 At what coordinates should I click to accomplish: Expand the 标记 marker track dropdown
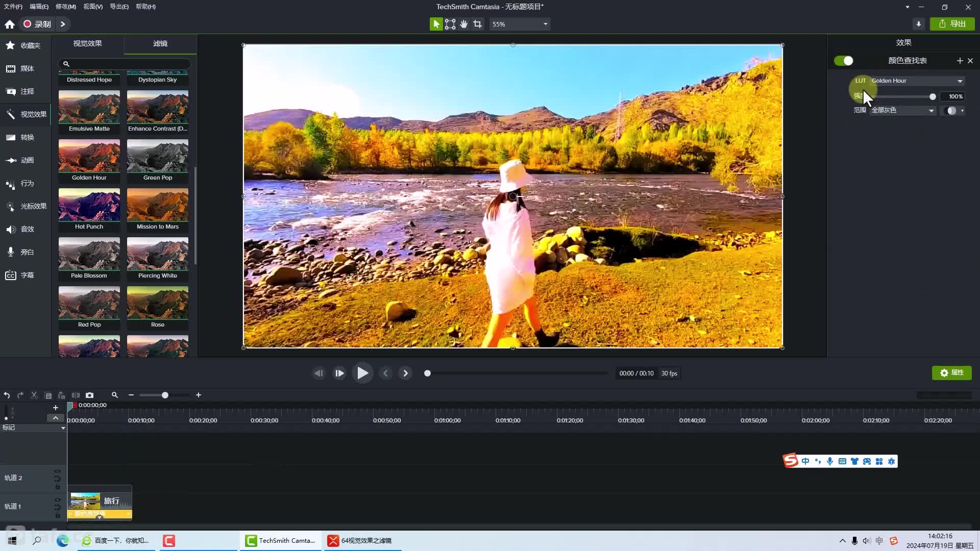point(63,428)
